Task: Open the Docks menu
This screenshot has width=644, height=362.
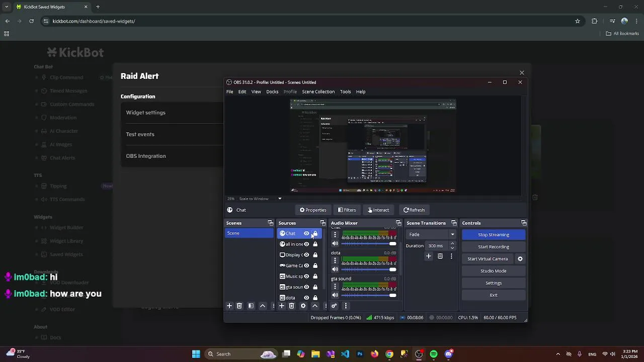Action: (272, 92)
